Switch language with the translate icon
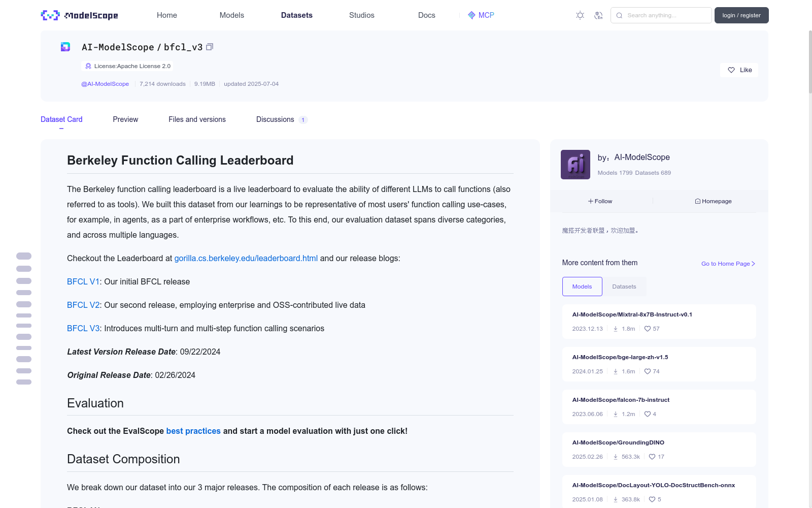 click(598, 15)
